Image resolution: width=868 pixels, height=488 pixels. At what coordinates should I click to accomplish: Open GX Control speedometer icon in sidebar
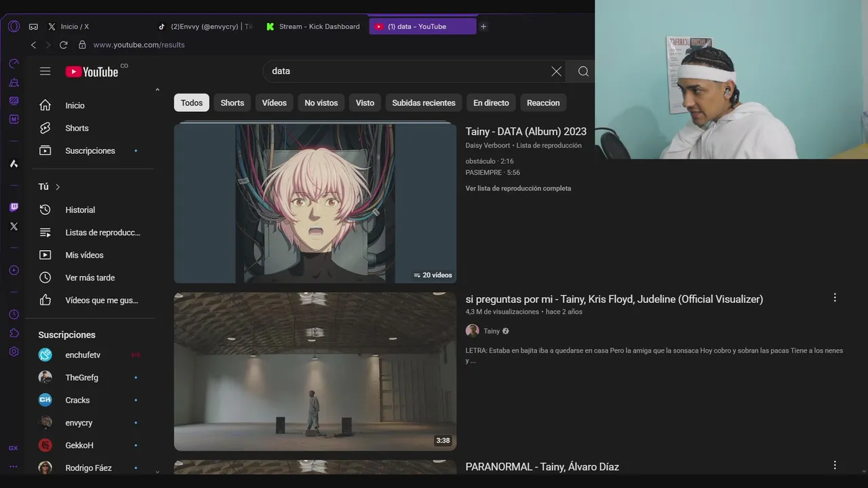tap(14, 64)
